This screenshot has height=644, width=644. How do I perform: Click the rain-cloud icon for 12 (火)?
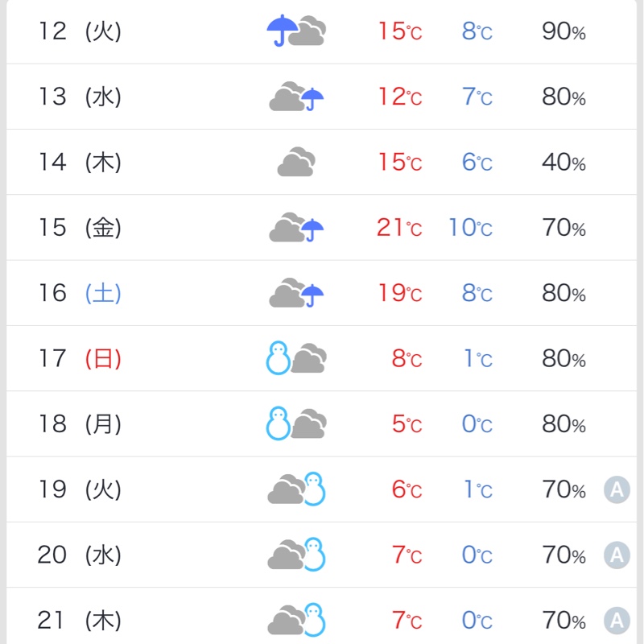(296, 31)
